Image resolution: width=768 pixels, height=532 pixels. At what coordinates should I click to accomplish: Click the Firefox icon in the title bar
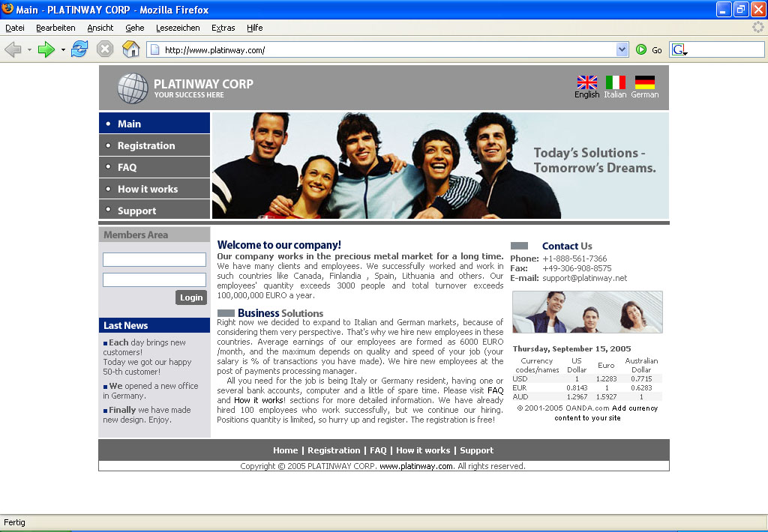pyautogui.click(x=7, y=9)
